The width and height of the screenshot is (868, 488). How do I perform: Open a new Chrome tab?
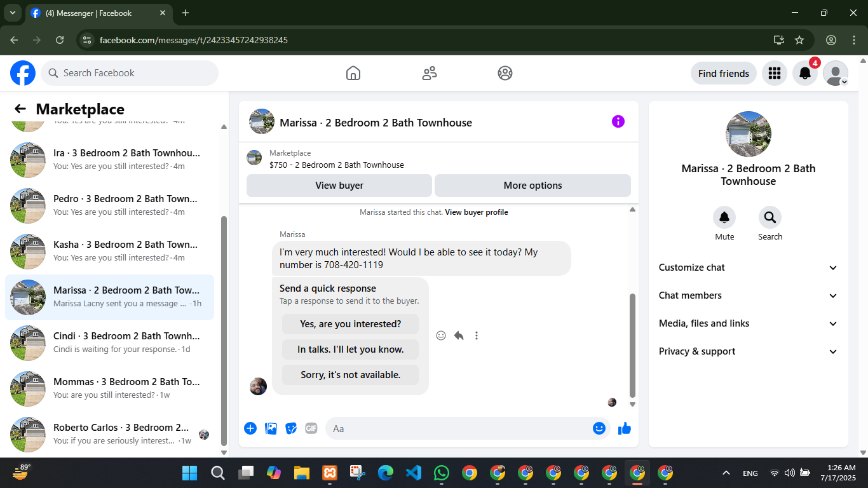point(186,13)
